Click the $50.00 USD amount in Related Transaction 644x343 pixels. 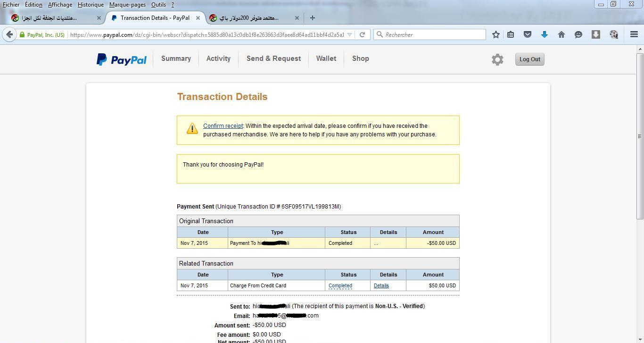point(442,285)
